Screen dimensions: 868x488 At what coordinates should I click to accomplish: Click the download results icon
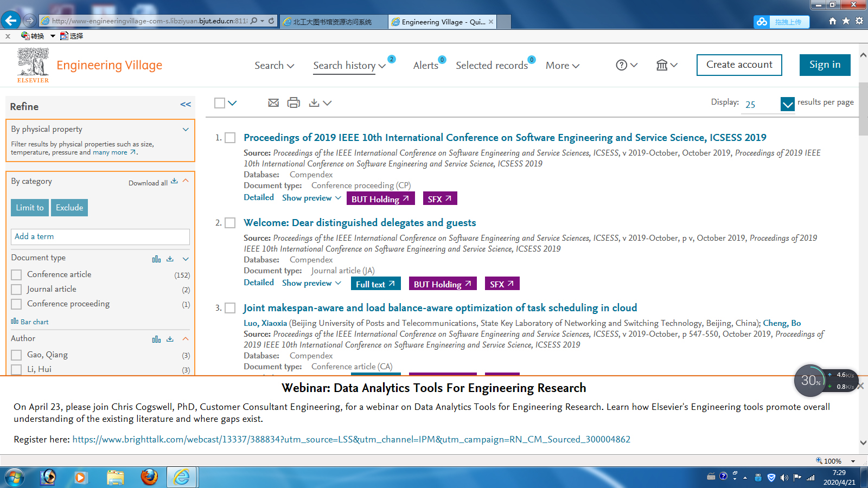[x=314, y=102]
